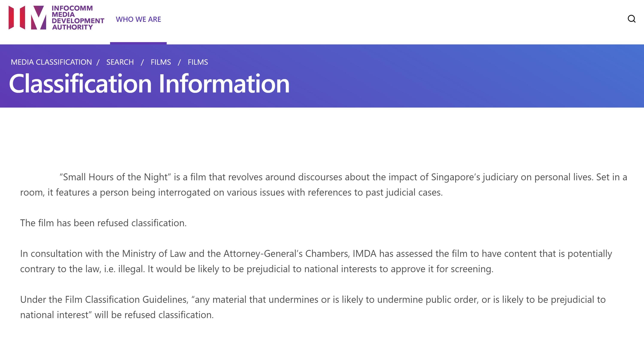This screenshot has width=644, height=343.
Task: Open the WHO WE ARE menu
Action: click(x=138, y=19)
